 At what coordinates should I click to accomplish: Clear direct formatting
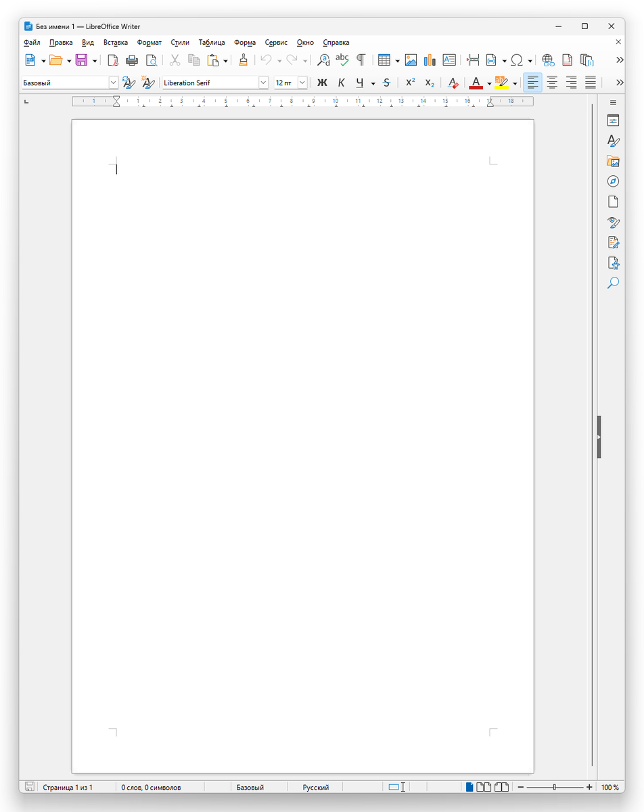coord(453,83)
